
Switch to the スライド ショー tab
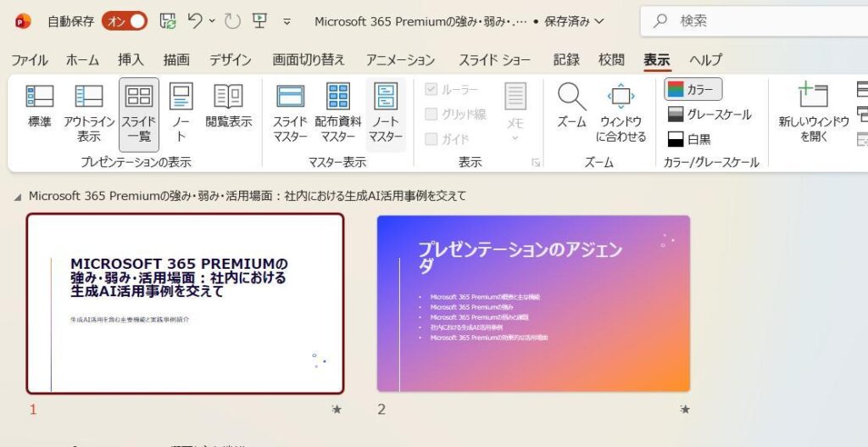(494, 60)
